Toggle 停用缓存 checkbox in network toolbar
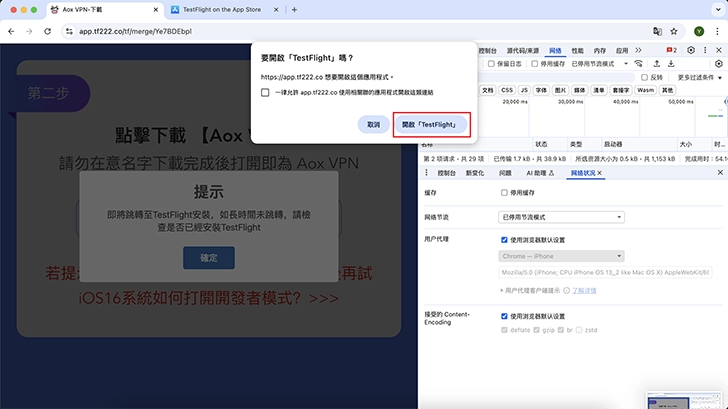This screenshot has height=409, width=728. [x=534, y=64]
